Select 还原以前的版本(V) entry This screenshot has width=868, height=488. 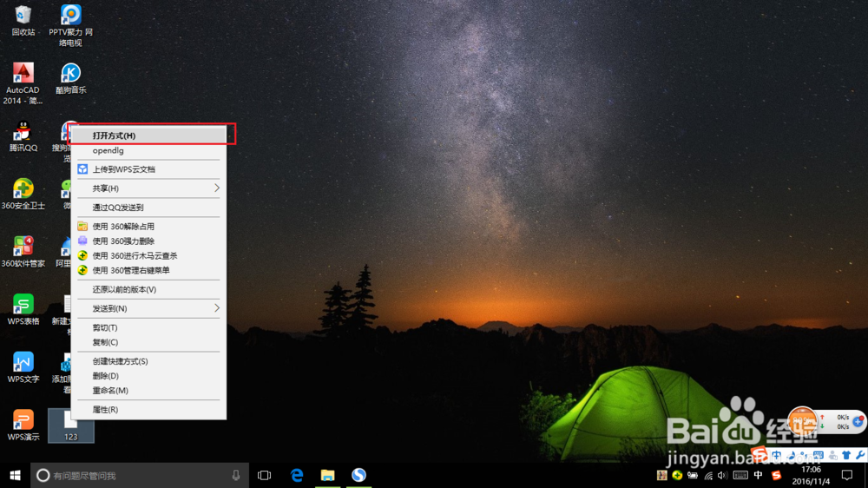pos(148,289)
